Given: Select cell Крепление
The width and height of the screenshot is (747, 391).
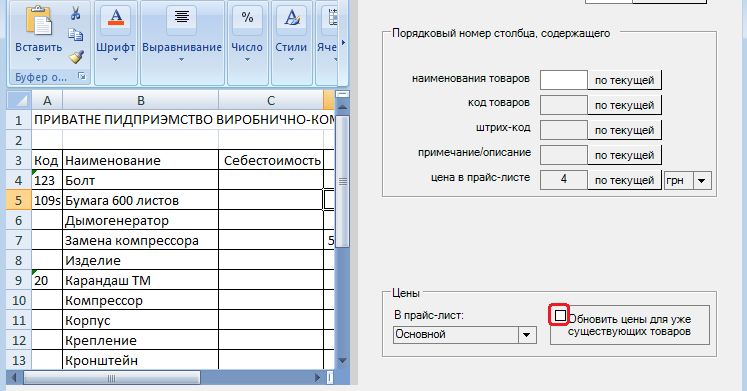Looking at the screenshot, I should pyautogui.click(x=141, y=341).
